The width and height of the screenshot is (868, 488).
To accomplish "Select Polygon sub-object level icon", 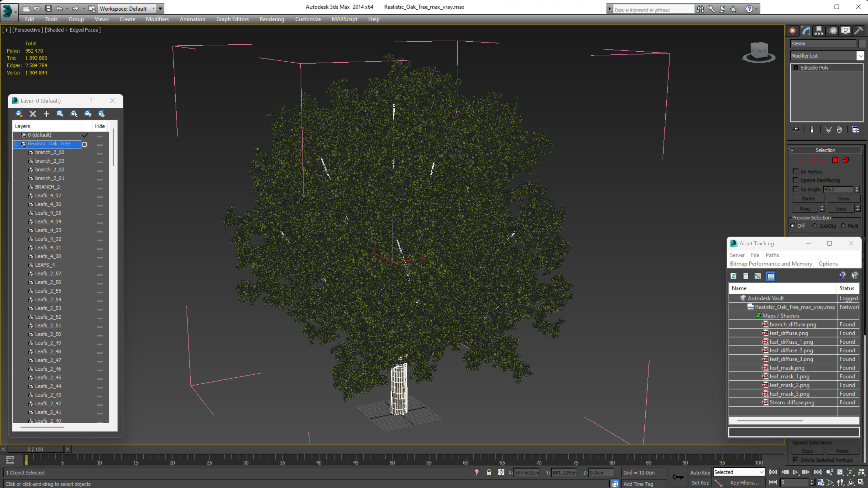I will pyautogui.click(x=835, y=160).
